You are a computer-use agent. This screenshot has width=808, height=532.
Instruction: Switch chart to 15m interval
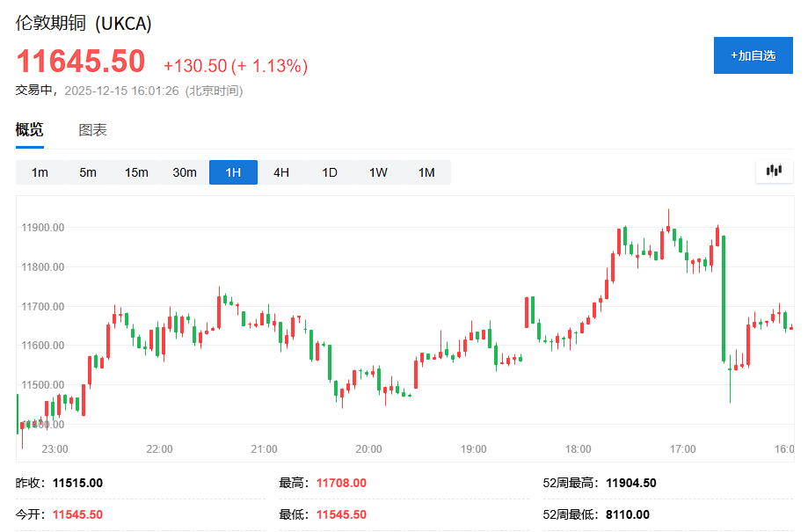135,172
